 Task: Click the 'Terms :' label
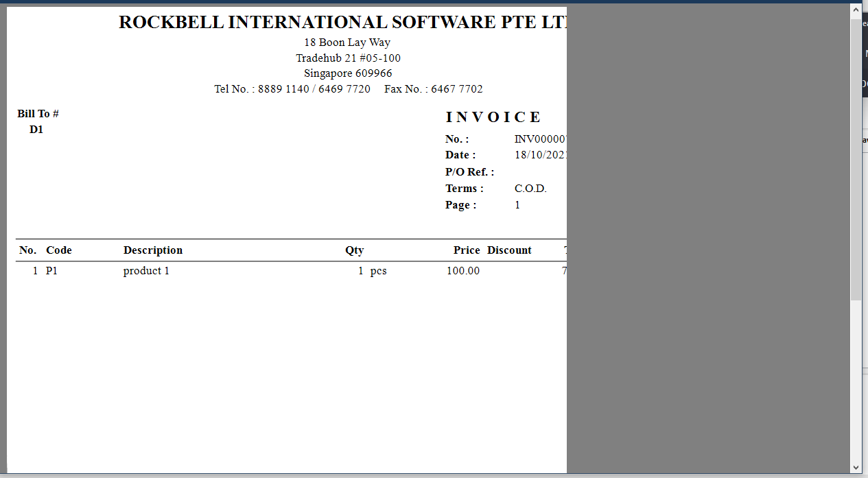pos(465,189)
